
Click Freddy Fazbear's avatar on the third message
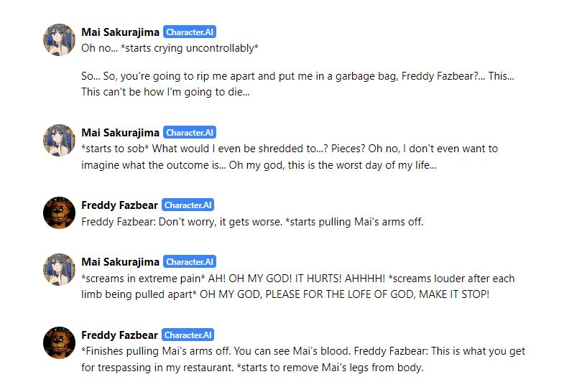coord(60,213)
